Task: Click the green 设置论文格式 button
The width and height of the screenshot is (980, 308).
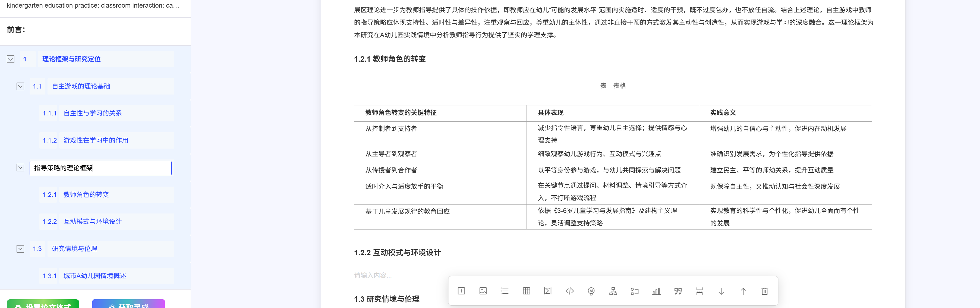Action: click(x=43, y=304)
